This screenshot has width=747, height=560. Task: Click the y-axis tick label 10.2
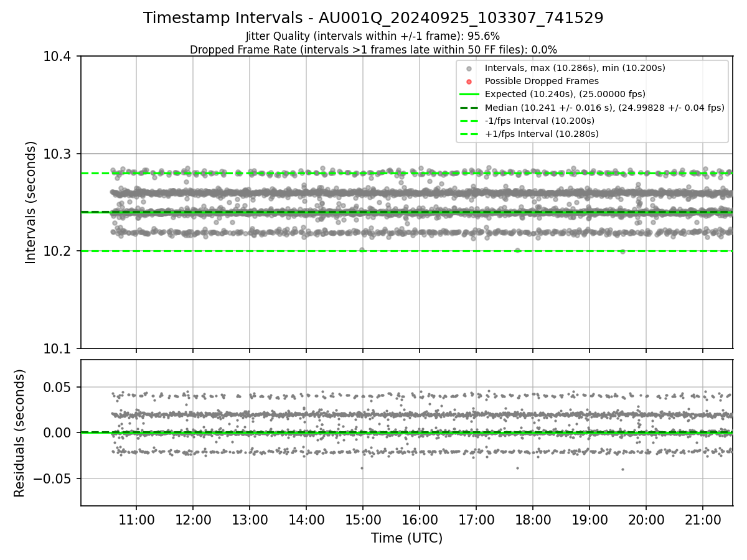click(x=57, y=251)
